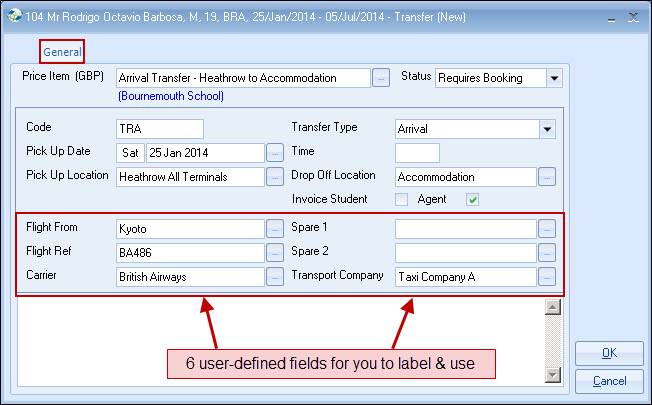
Task: Switch to the General tab
Action: (62, 51)
